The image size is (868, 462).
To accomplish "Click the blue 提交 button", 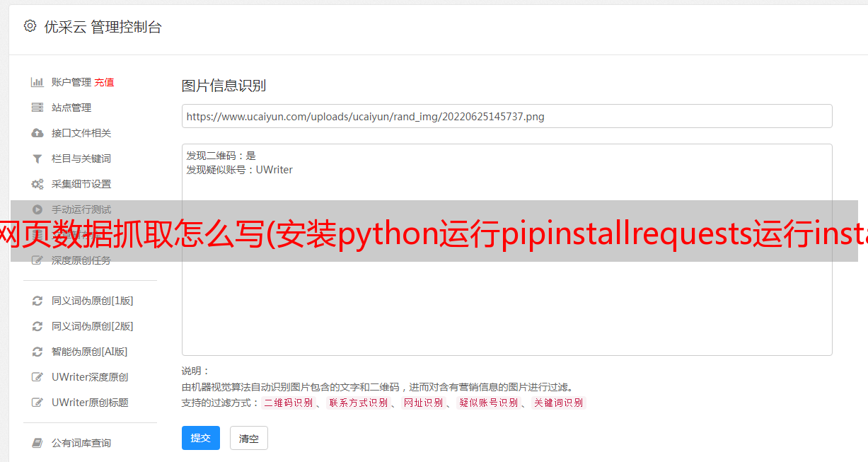I will point(201,438).
